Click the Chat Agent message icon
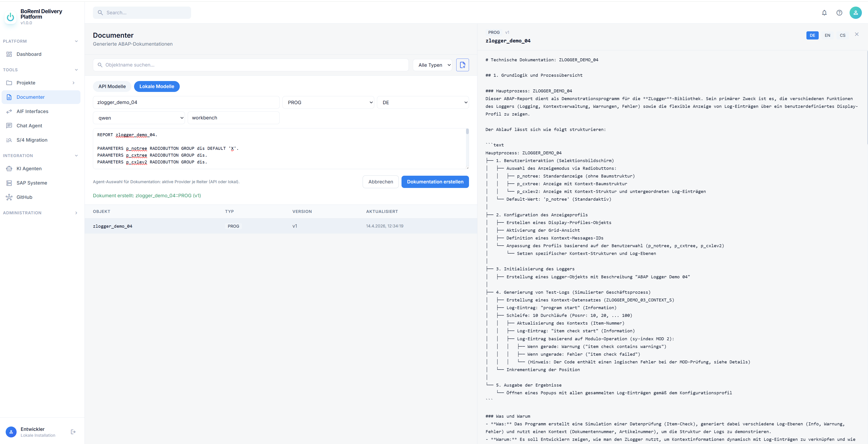Image resolution: width=868 pixels, height=444 pixels. pyautogui.click(x=9, y=126)
